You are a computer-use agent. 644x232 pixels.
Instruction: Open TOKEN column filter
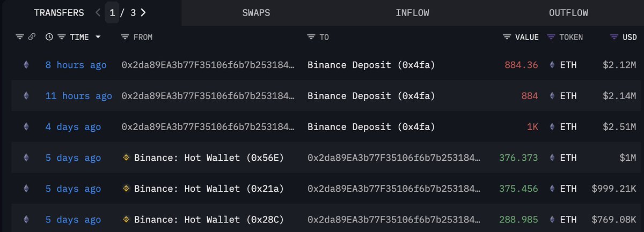coord(551,37)
